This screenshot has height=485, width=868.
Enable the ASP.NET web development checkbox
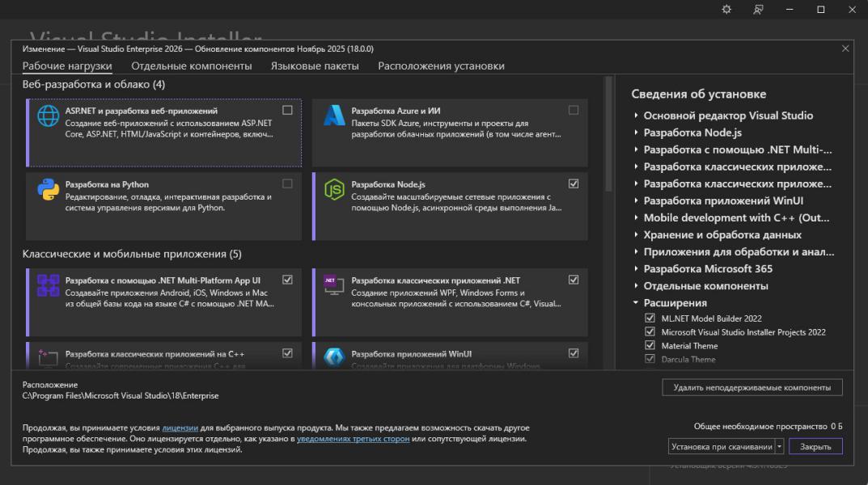coord(288,110)
